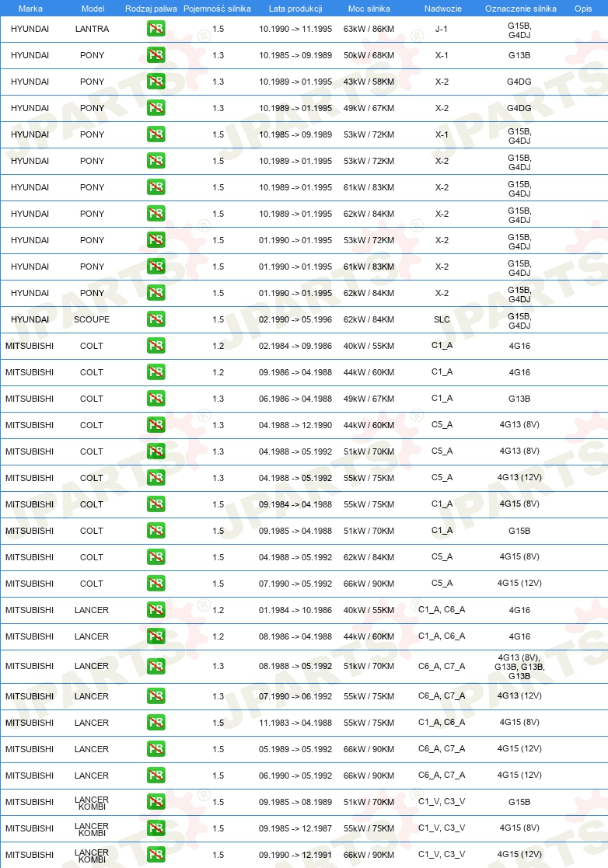The height and width of the screenshot is (868, 608).
Task: Click the fuel icon for the Lancer Kombi 09.1990 -> 12.1991 row
Action: (x=156, y=855)
